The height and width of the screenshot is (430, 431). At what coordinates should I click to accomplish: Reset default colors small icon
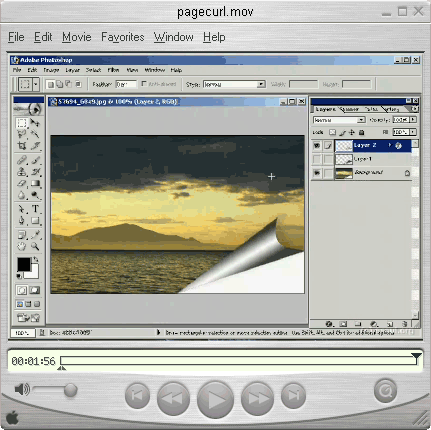point(19,276)
